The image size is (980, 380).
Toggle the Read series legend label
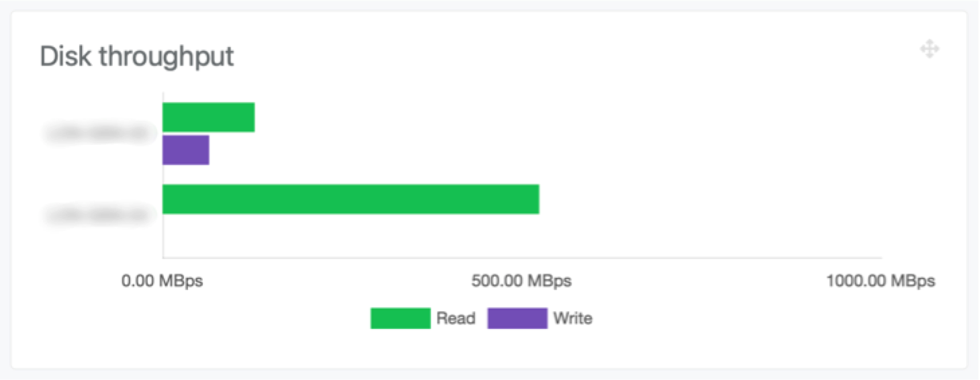(455, 318)
